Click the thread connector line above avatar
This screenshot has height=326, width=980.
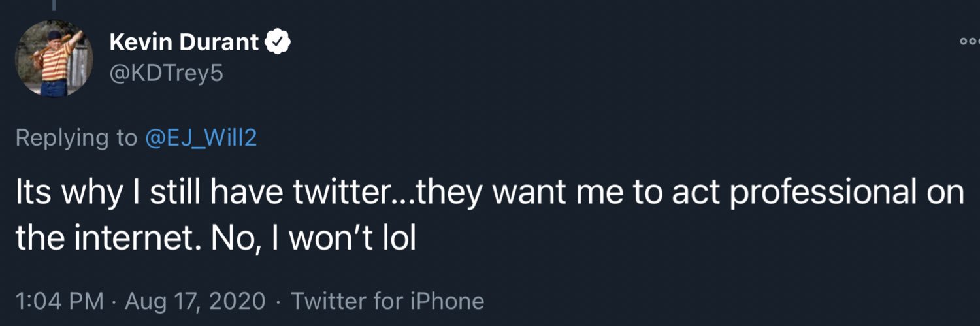tap(55, 5)
